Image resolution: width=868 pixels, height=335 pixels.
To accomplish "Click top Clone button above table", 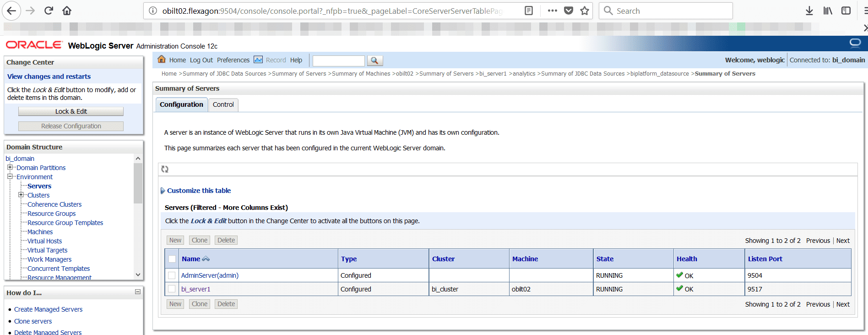I will pyautogui.click(x=200, y=240).
